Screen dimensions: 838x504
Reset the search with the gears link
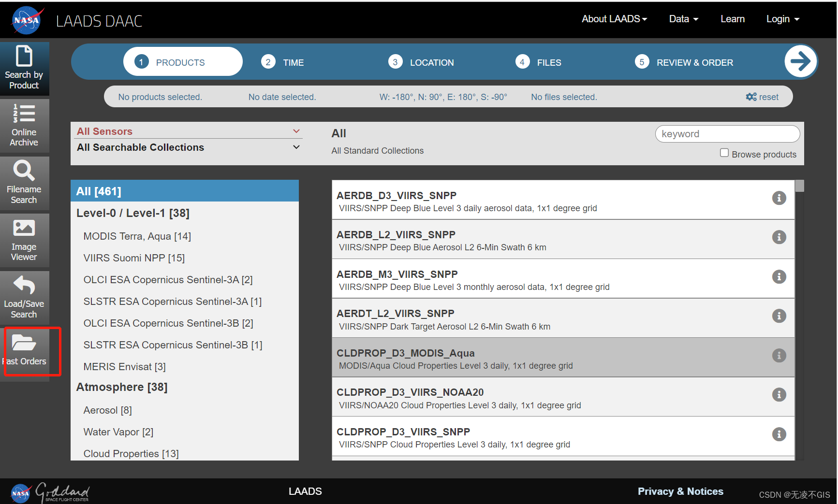(x=762, y=97)
